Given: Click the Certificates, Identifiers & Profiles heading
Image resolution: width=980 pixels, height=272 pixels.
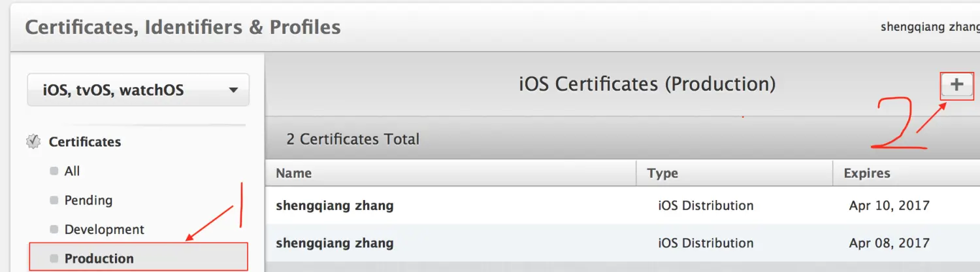Looking at the screenshot, I should point(183,27).
